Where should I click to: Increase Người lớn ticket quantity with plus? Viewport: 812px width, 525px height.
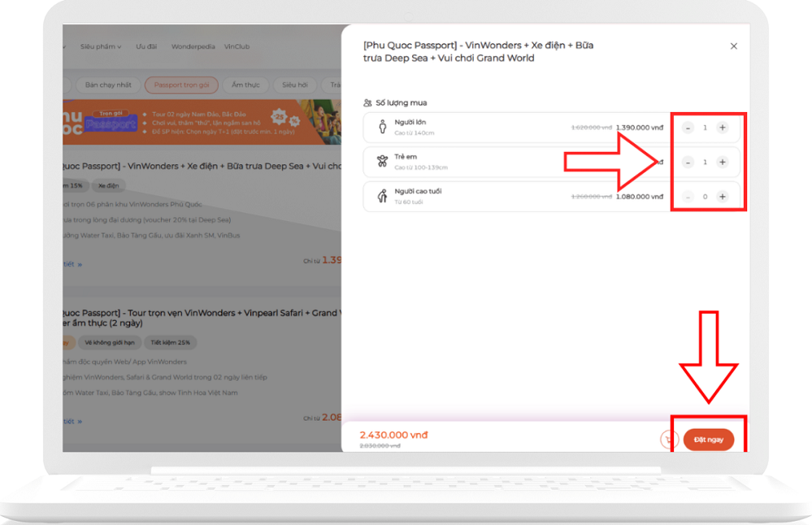pos(723,128)
